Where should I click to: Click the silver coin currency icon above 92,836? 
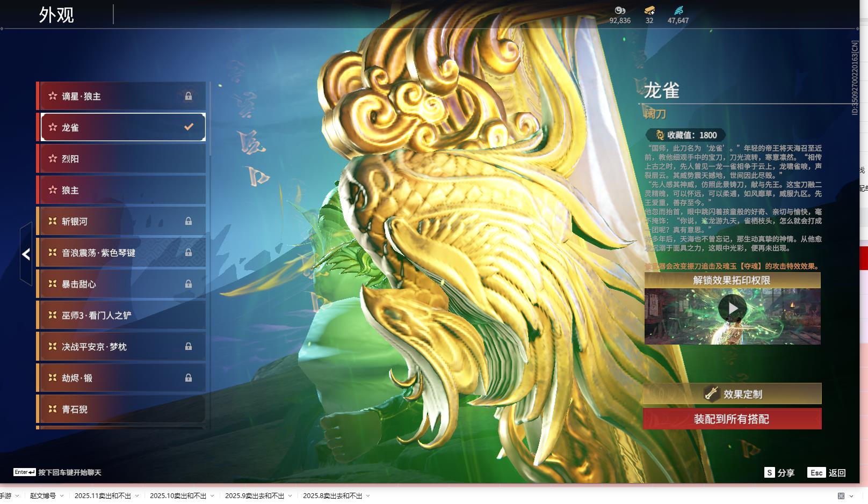[x=620, y=10]
